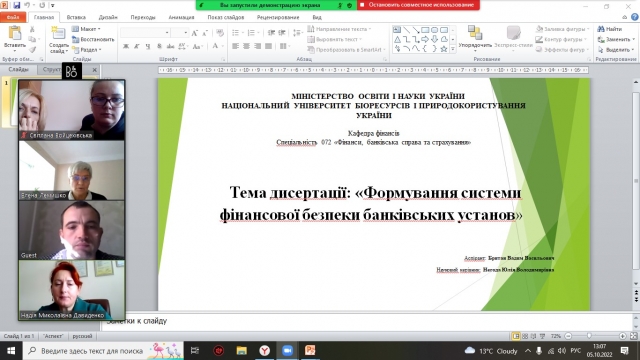Image resolution: width=640 pixels, height=360 pixels.
Task: Justify text in paragraph group
Action: pyautogui.click(x=269, y=46)
